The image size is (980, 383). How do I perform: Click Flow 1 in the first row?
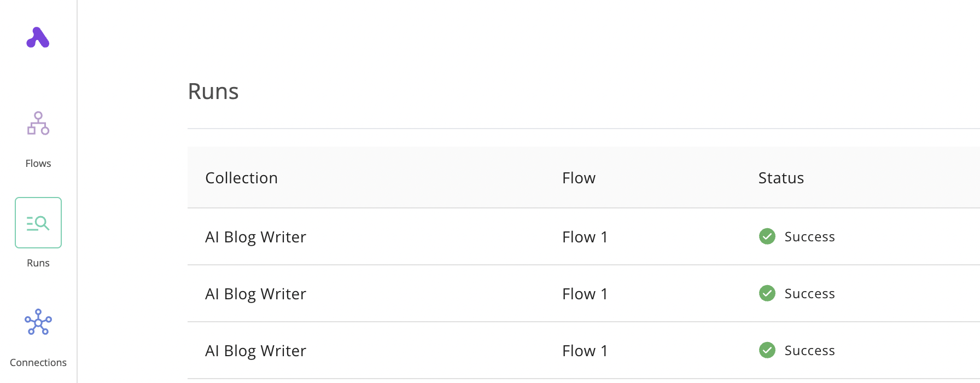[x=585, y=237]
